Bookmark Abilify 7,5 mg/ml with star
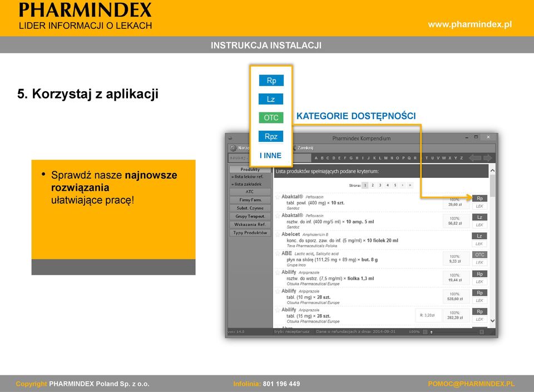 point(278,272)
